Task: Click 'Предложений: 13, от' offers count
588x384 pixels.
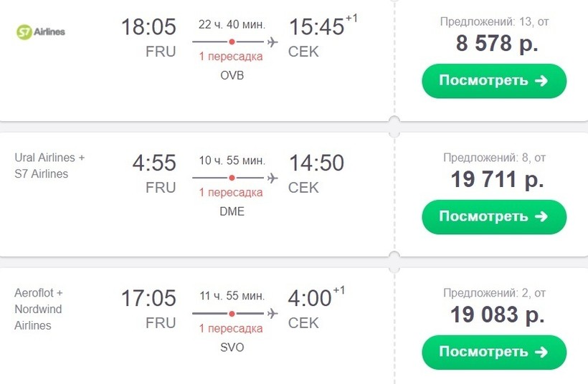Action: tap(494, 22)
